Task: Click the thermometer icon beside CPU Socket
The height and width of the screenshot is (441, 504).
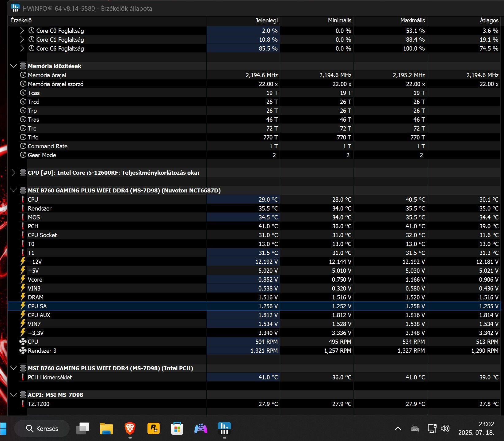Action: [x=23, y=235]
